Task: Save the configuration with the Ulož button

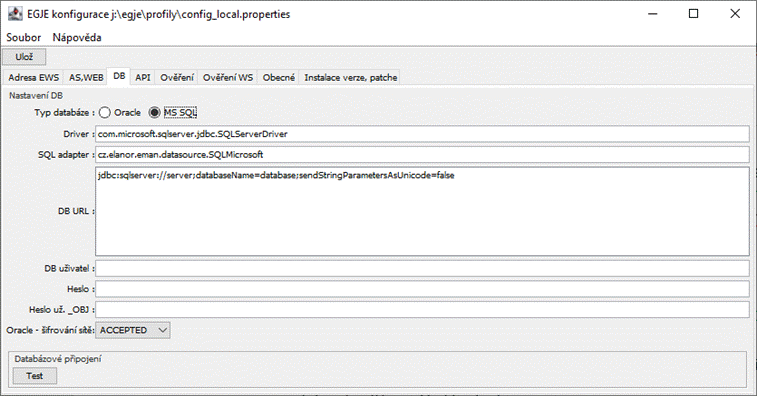Action: [x=24, y=57]
